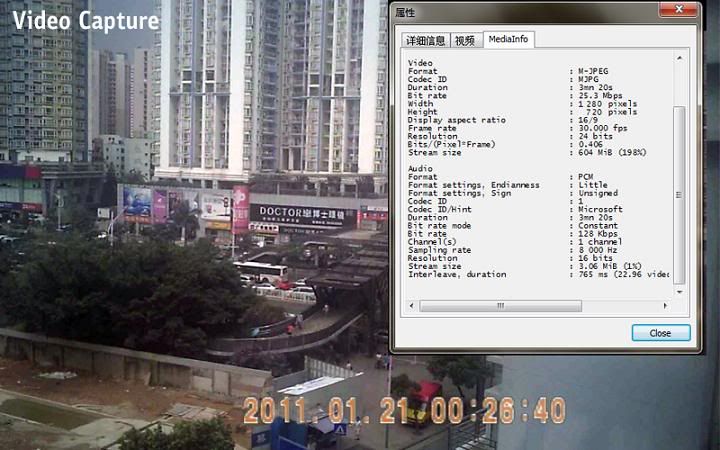Click the 25.3 Mbps bit rate value
720x450 pixels.
(x=600, y=96)
